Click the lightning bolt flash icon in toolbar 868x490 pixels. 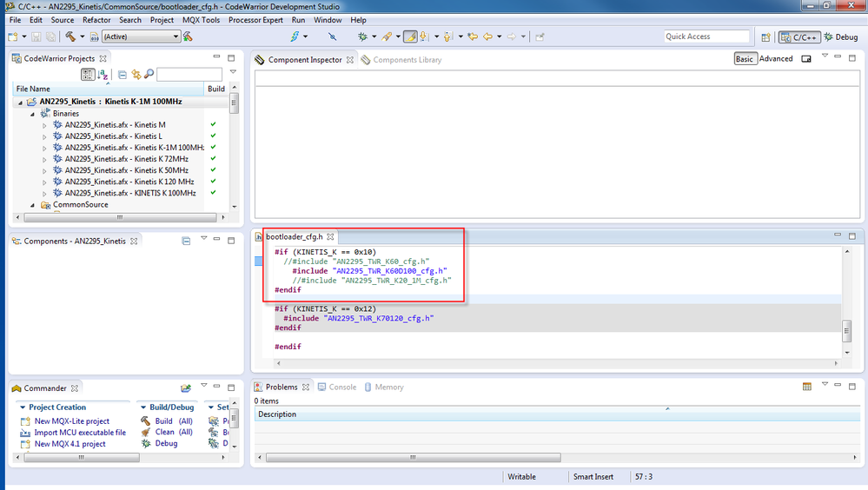pos(295,36)
